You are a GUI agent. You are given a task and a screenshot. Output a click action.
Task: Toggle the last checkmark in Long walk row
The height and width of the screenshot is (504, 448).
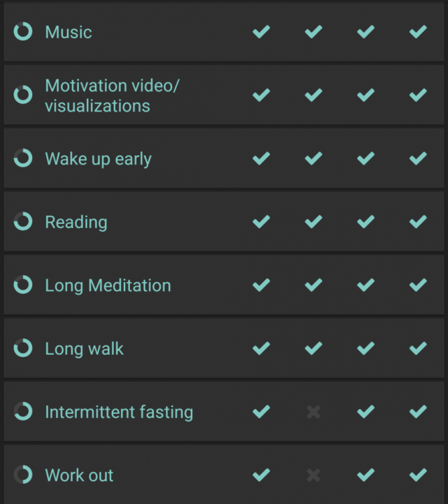point(418,348)
